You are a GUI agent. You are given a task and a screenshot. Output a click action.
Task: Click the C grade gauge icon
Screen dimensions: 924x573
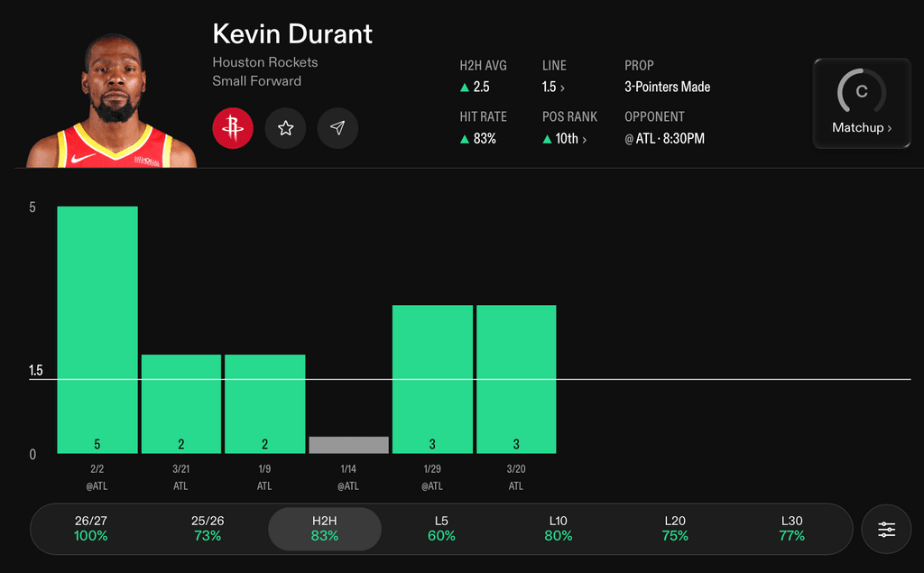862,91
